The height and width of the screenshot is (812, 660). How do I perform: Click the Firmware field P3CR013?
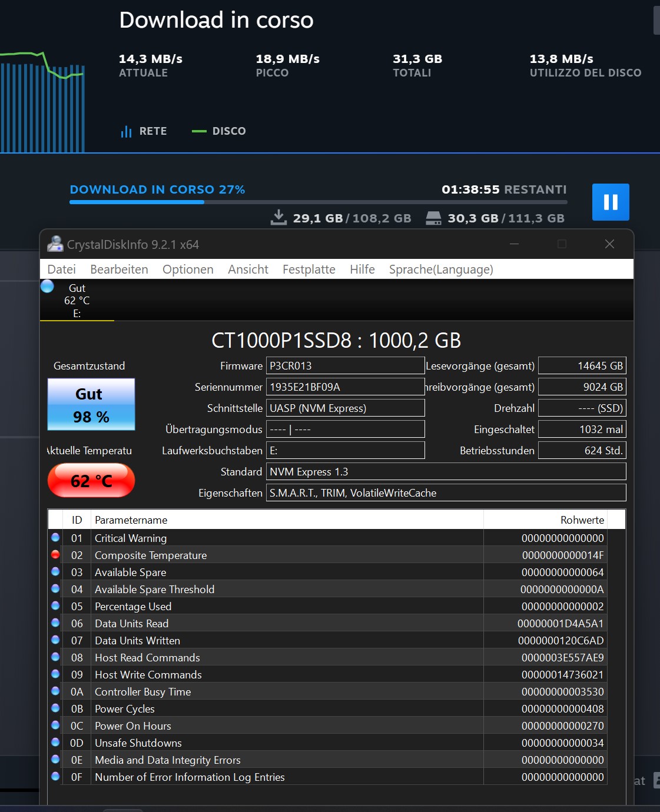345,365
